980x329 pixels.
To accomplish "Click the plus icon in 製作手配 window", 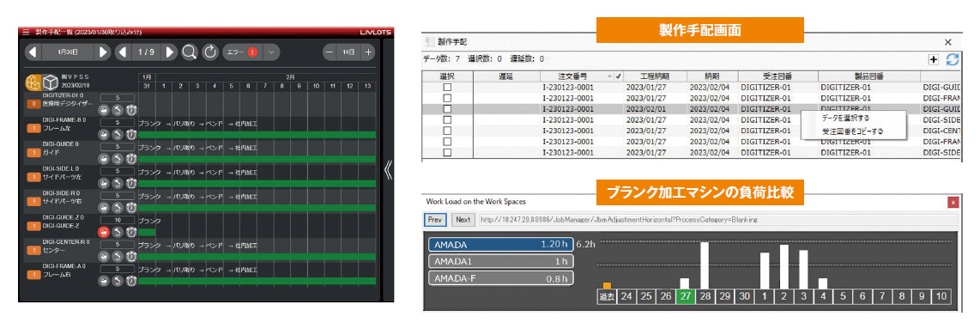I will tap(934, 59).
